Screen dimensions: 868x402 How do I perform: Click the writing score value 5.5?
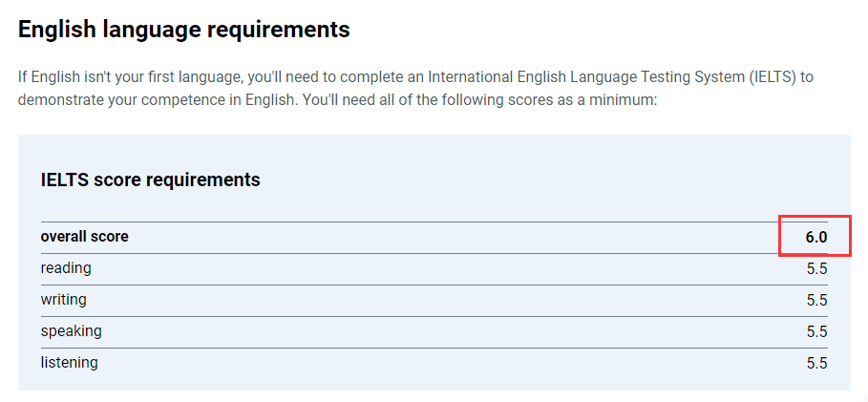[x=816, y=301]
